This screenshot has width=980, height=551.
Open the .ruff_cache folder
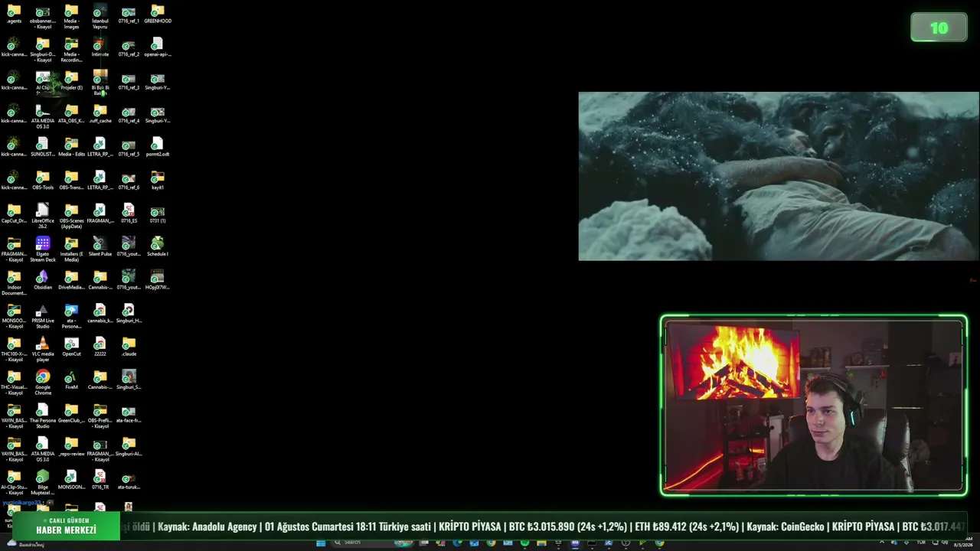tap(100, 114)
